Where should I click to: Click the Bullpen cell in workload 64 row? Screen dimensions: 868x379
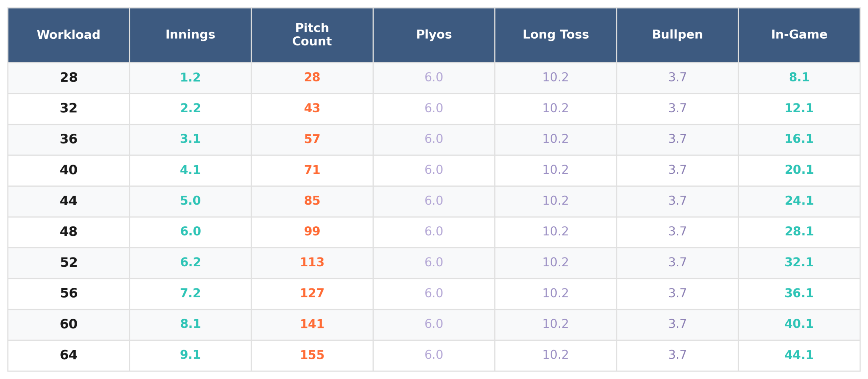[677, 355]
